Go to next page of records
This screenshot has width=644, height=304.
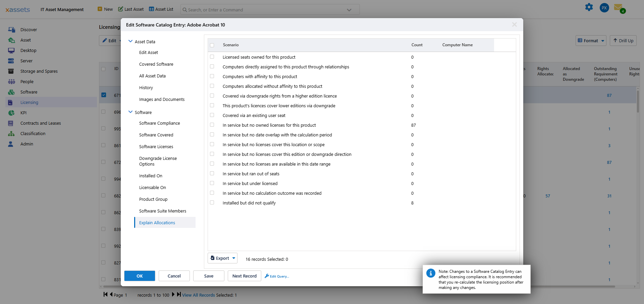click(173, 295)
